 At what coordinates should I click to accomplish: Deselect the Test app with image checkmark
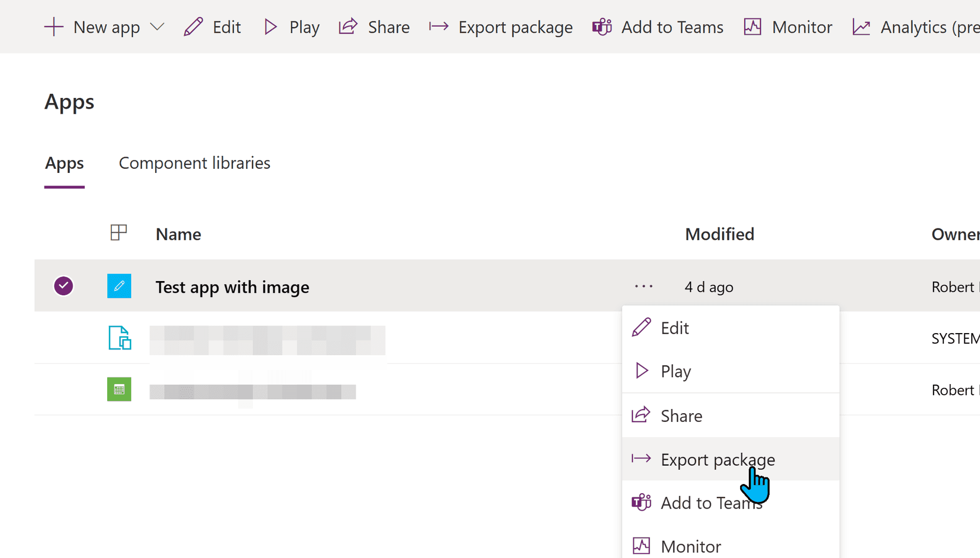64,286
